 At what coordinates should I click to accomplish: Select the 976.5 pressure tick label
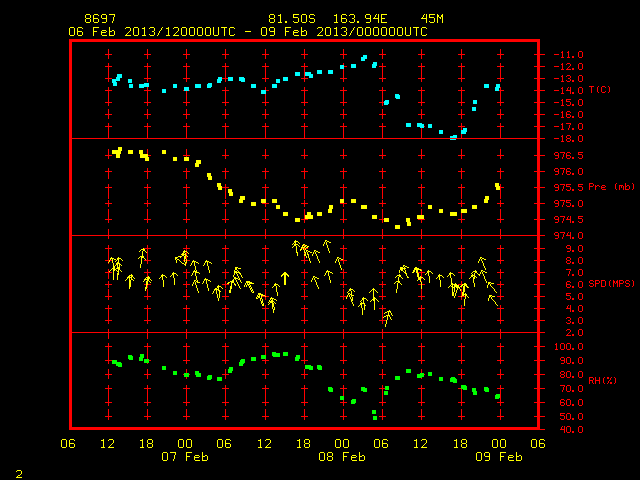pyautogui.click(x=569, y=156)
